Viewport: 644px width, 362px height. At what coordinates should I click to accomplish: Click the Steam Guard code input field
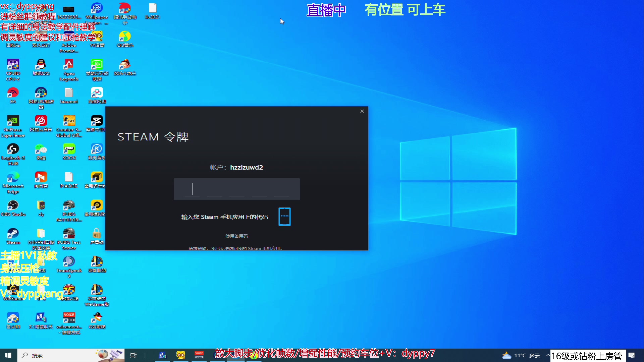(x=236, y=189)
